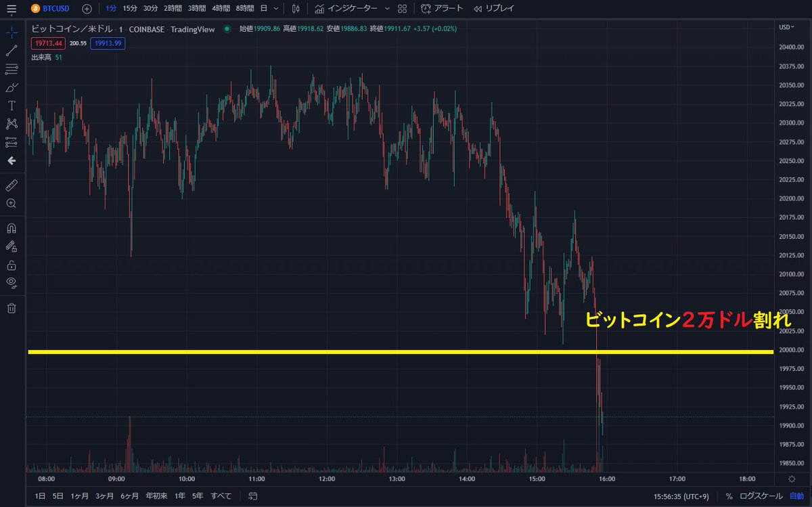This screenshot has width=812, height=507.
Task: Toggle the 自動 auto scale
Action: point(796,496)
